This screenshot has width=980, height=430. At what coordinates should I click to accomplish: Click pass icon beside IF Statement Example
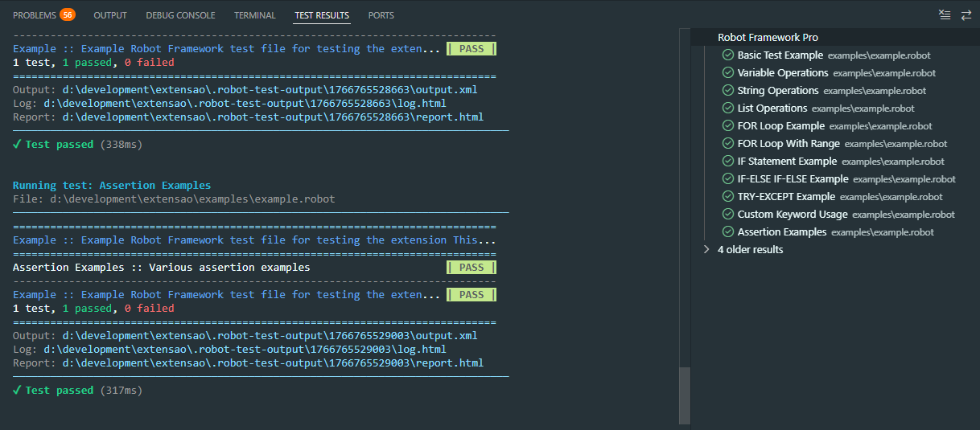[x=727, y=162]
